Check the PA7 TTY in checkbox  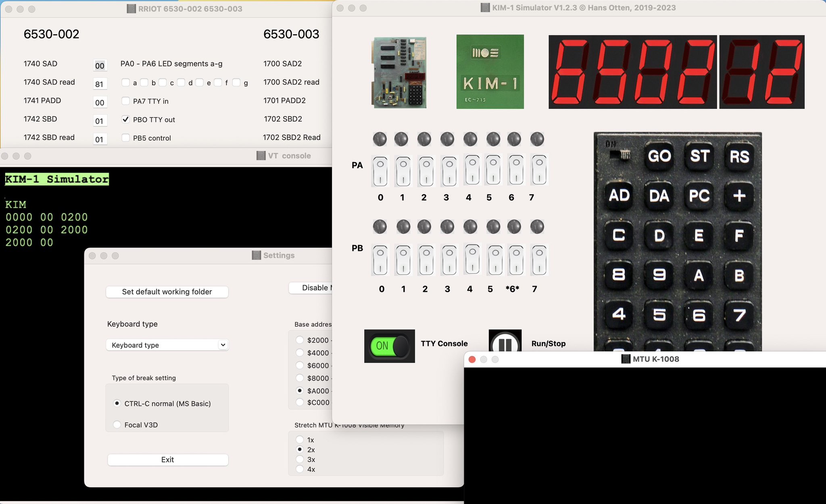(126, 101)
